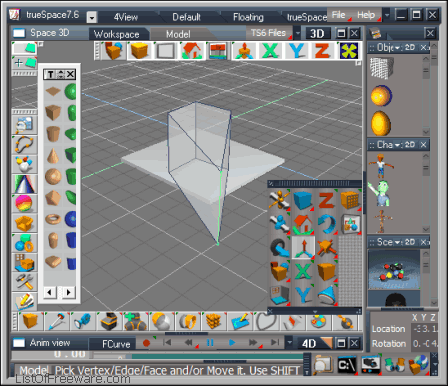Click the hammer and wrench tools icon
This screenshot has height=386, width=448.
(24, 282)
